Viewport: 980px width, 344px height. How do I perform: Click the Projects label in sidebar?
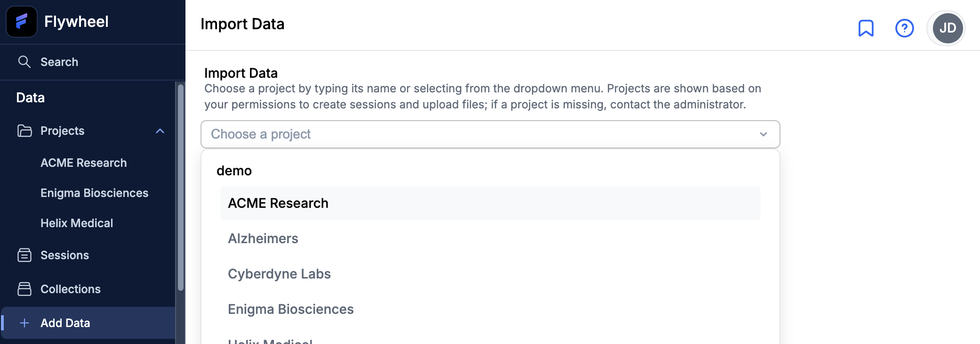[62, 131]
